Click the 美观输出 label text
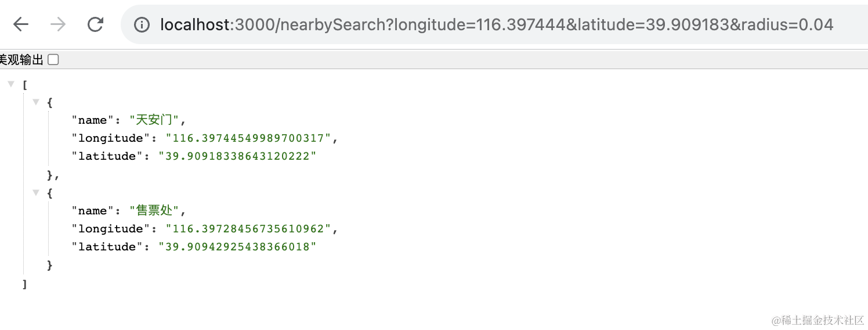The width and height of the screenshot is (868, 330). pos(22,60)
